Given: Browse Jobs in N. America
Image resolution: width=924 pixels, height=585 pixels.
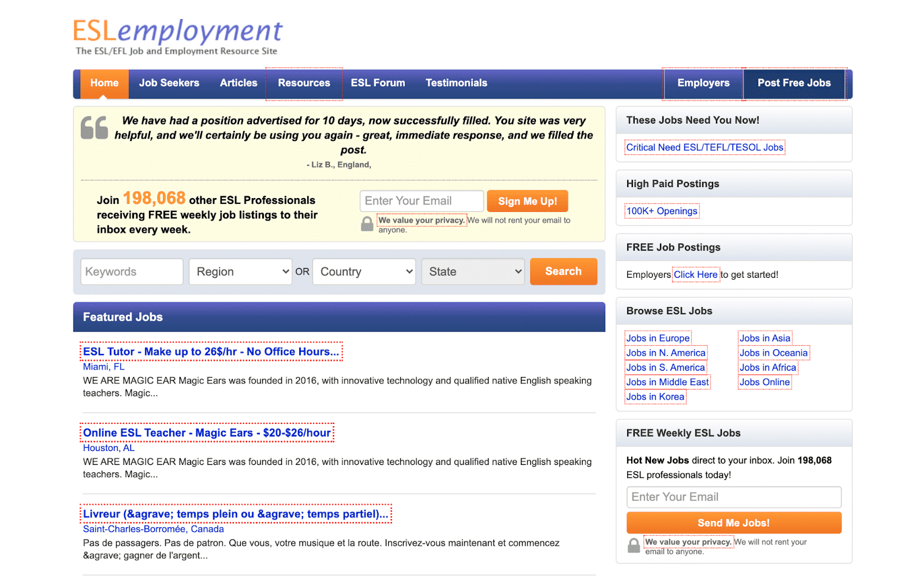Looking at the screenshot, I should click(666, 353).
